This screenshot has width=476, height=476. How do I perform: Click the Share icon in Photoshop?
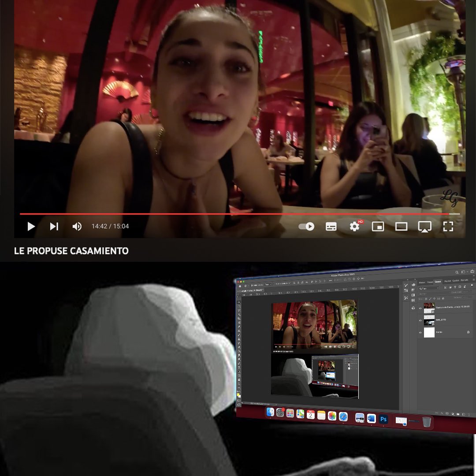point(472,271)
